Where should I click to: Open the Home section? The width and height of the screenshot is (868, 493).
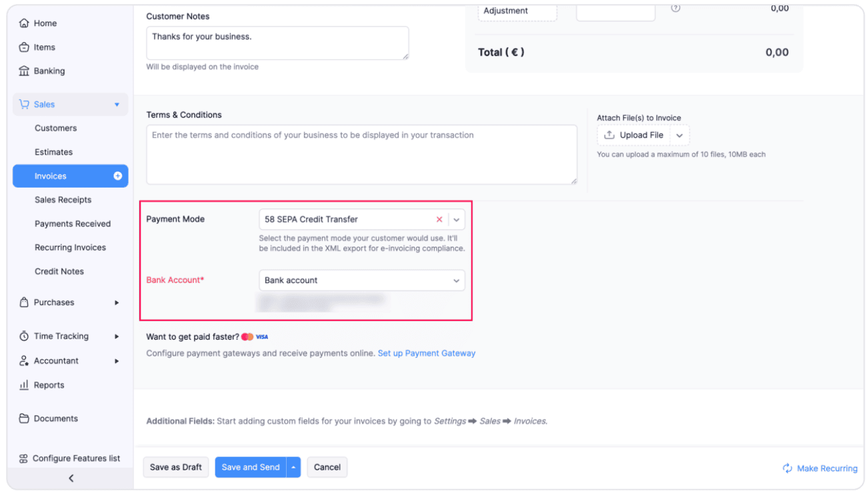click(45, 23)
